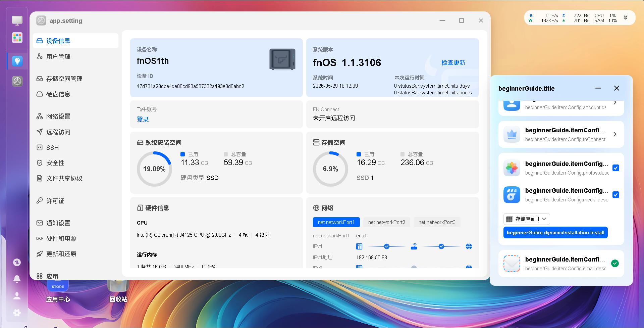Viewport: 644px width, 328px height.
Task: Click the device ID string 47d781a20cbe…
Action: pyautogui.click(x=190, y=86)
